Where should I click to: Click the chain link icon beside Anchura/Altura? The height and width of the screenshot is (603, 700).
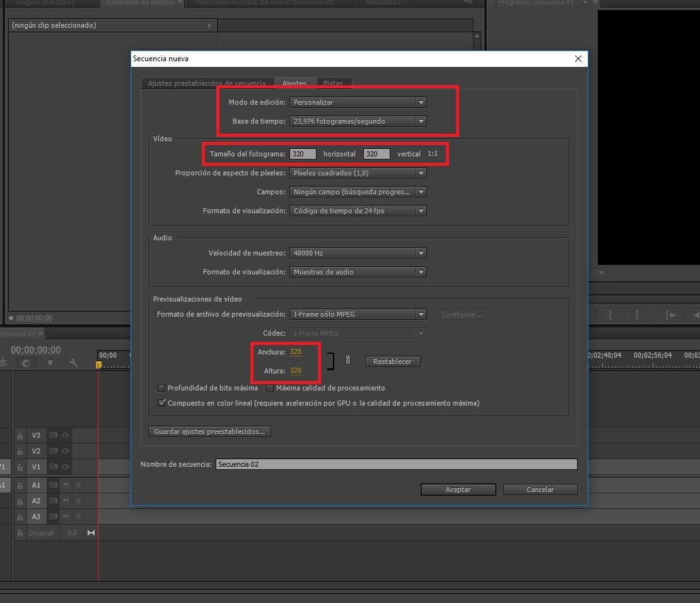point(347,360)
